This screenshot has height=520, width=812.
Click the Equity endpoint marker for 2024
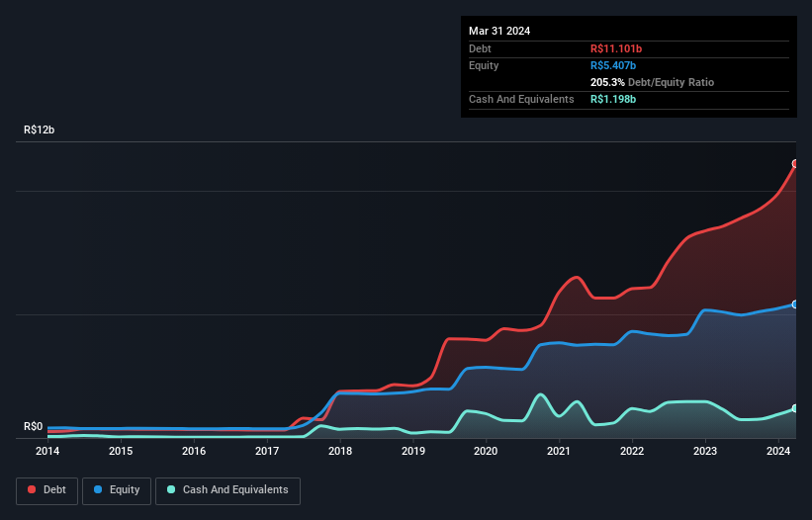(795, 304)
